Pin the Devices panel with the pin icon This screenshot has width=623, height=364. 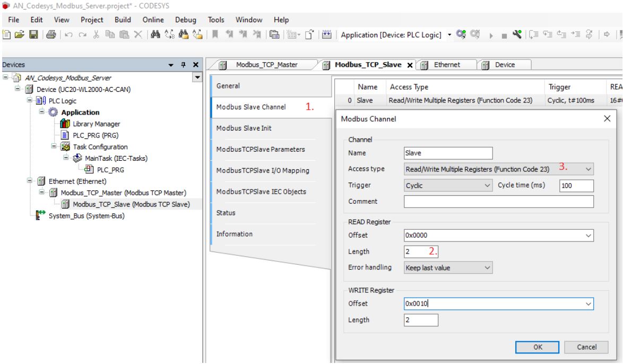point(183,65)
